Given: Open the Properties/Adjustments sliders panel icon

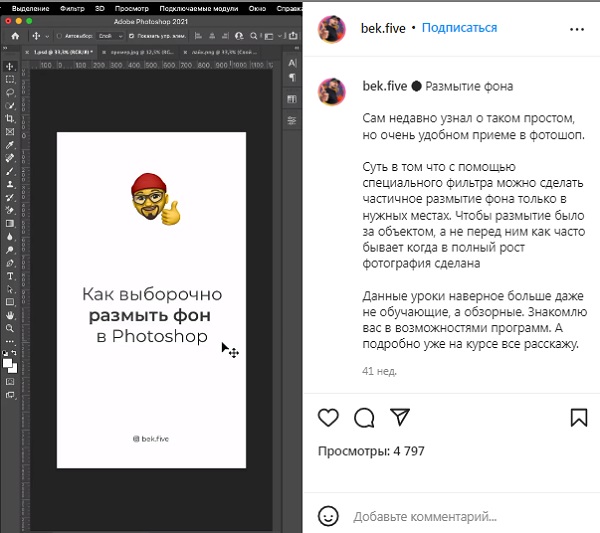Looking at the screenshot, I should (292, 121).
